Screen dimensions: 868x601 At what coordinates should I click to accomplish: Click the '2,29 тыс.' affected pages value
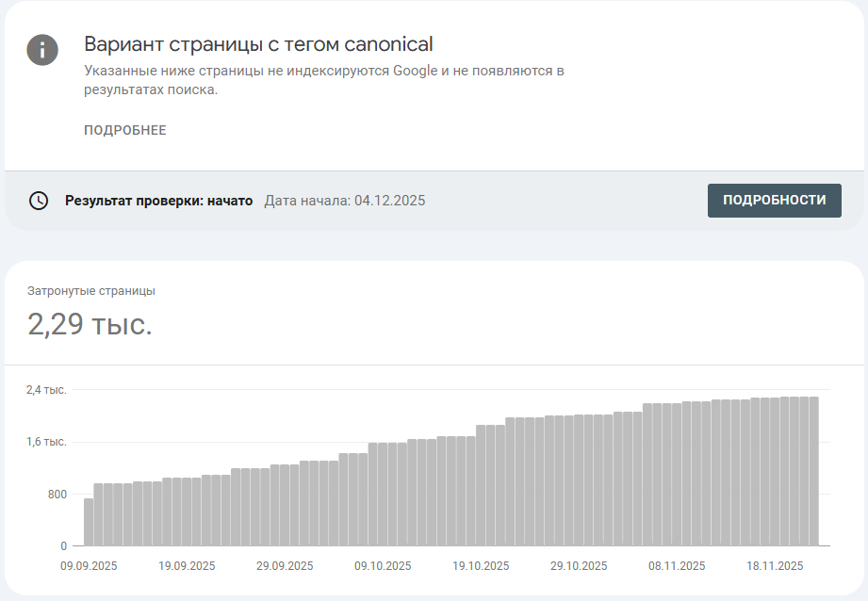[x=90, y=325]
